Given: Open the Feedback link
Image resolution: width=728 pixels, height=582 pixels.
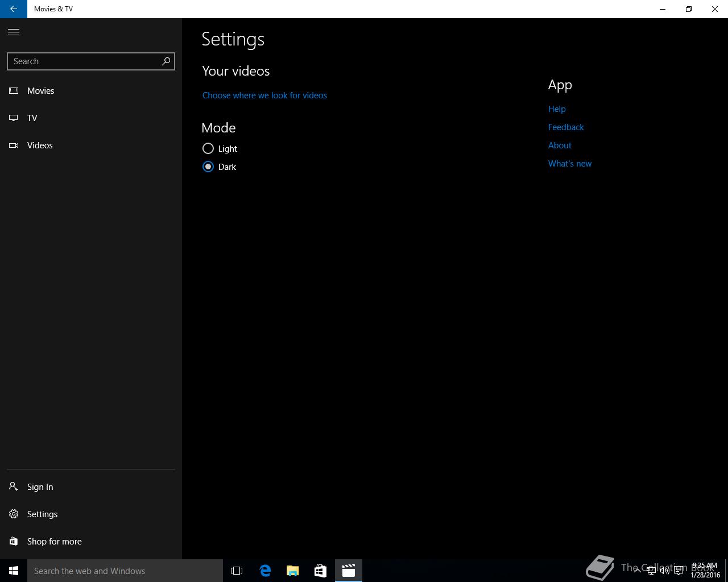Looking at the screenshot, I should pos(566,127).
